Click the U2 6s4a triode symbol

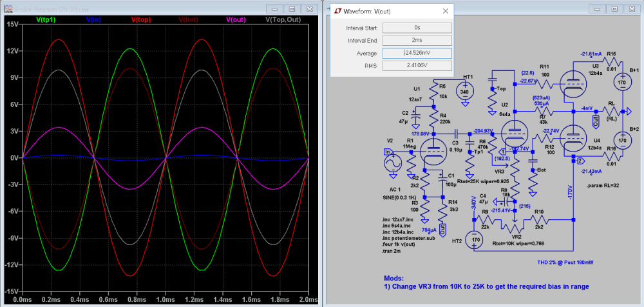tap(515, 132)
